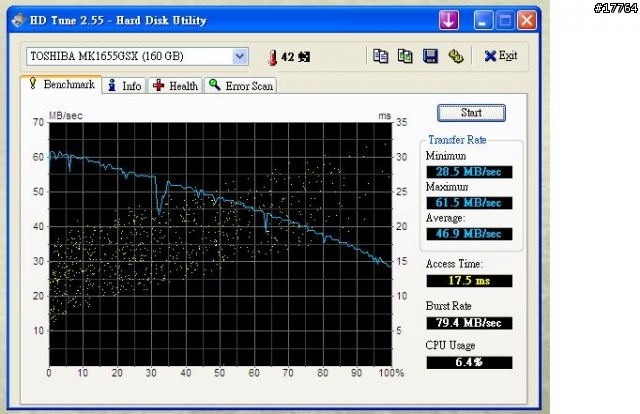This screenshot has width=640, height=414.
Task: Click the benchmark graph plot area
Action: coord(220,244)
